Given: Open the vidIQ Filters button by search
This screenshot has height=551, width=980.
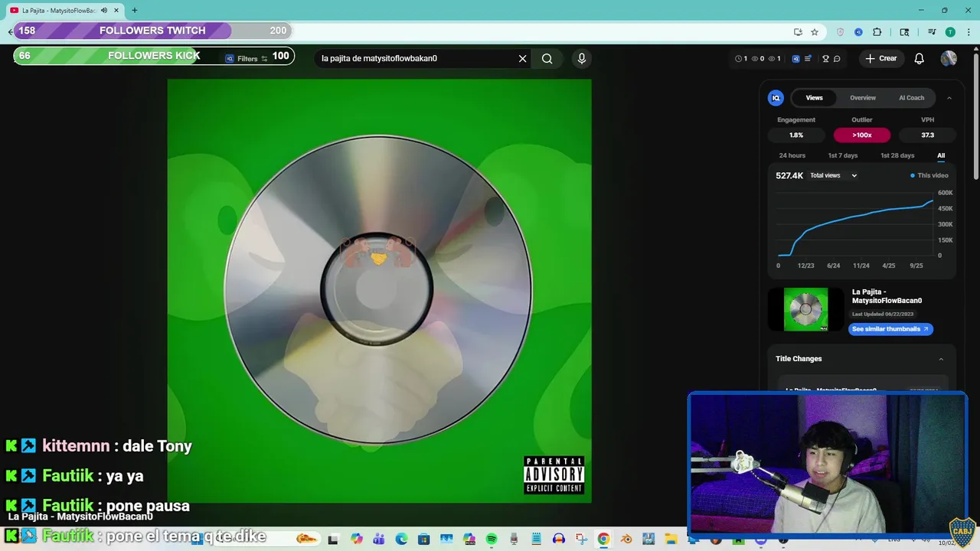Looking at the screenshot, I should (246, 58).
